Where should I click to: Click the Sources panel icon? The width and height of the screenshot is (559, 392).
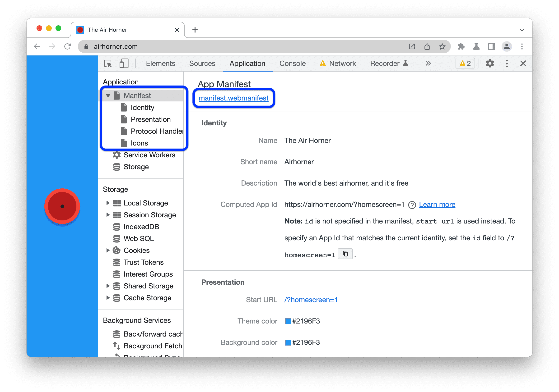(x=202, y=64)
